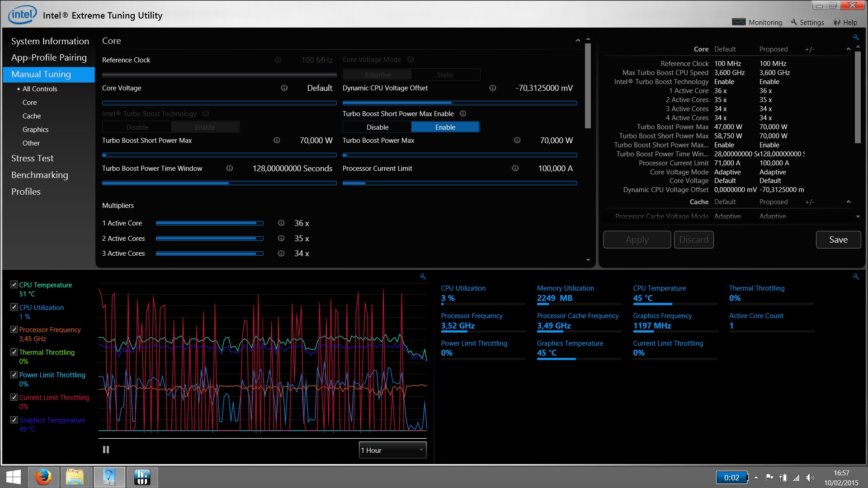Viewport: 868px width, 488px height.
Task: Open Benchmarking section
Action: pos(39,175)
